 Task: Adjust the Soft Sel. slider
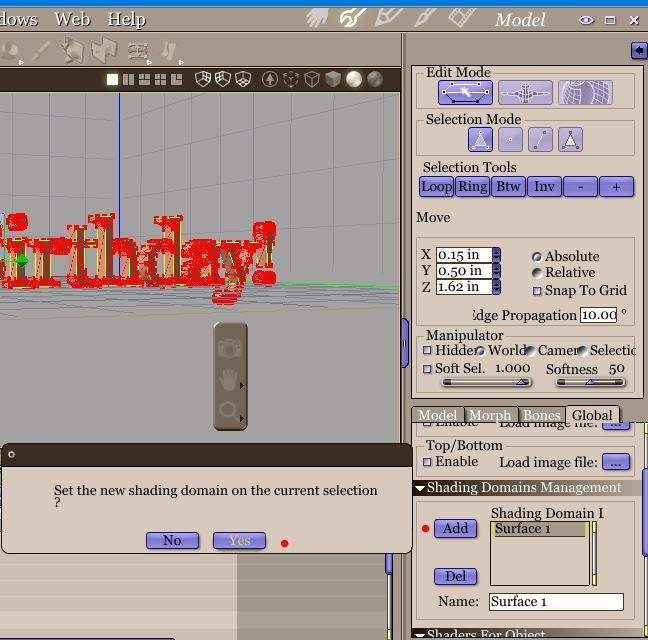pyautogui.click(x=486, y=382)
